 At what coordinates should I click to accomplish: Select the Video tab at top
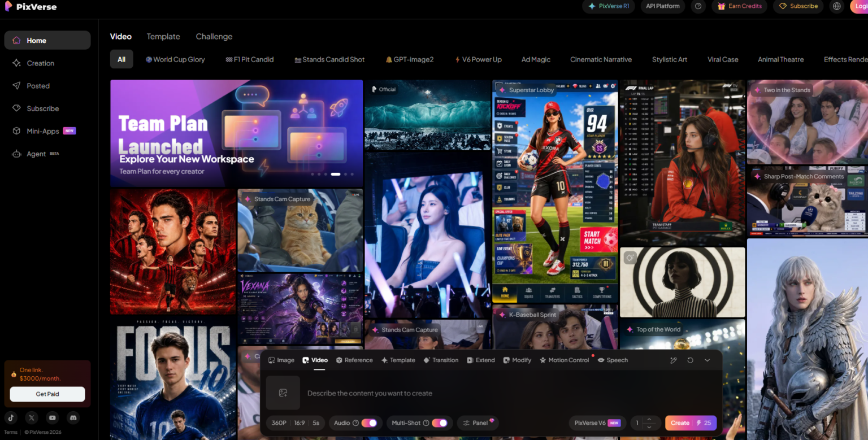pyautogui.click(x=121, y=36)
